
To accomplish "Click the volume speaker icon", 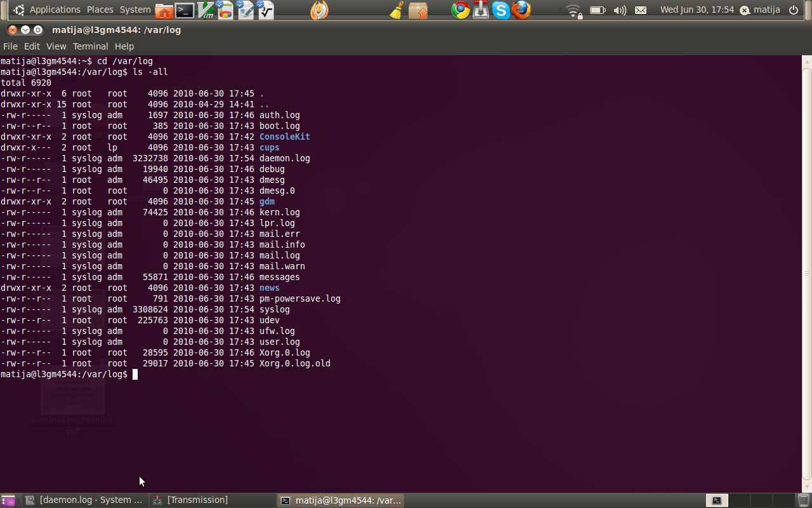I will [620, 10].
